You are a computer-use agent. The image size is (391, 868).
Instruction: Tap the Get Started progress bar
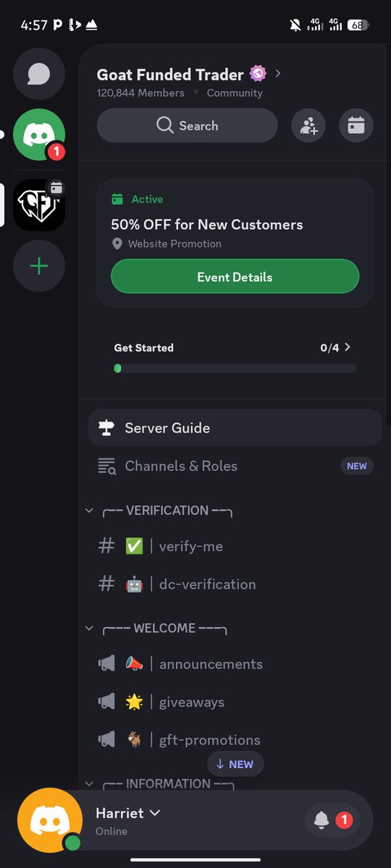(235, 368)
